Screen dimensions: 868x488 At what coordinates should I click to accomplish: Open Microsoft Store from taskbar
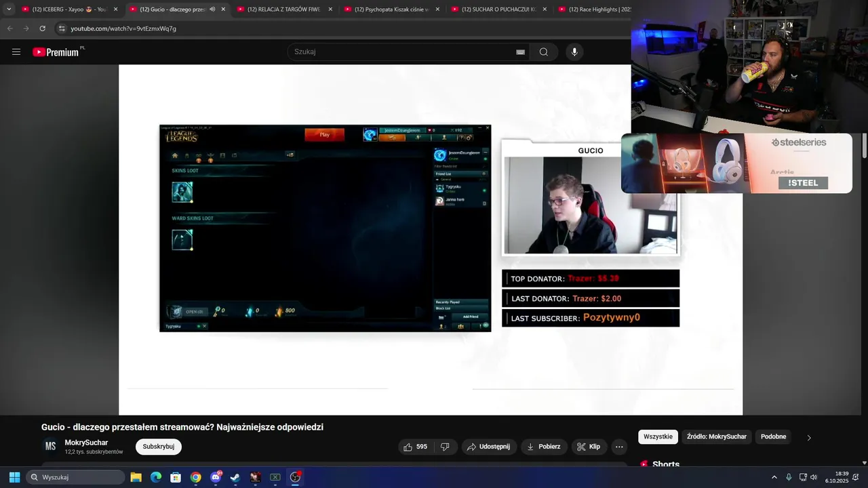click(176, 477)
